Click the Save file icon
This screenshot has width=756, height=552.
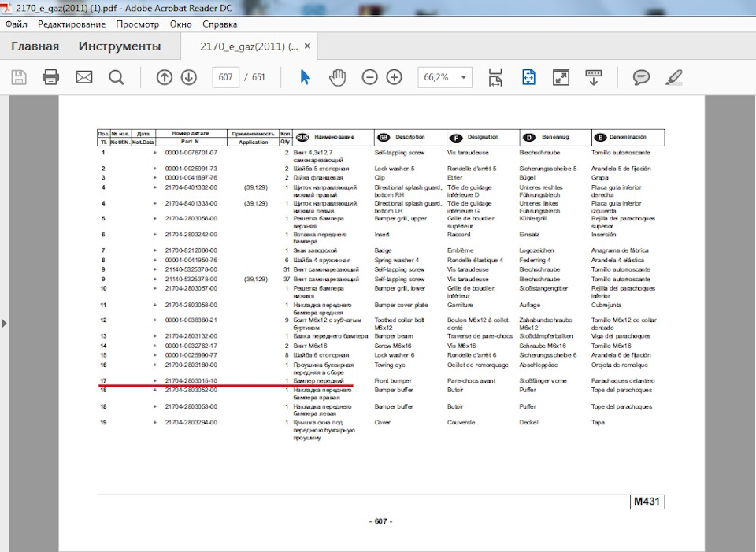(19, 77)
